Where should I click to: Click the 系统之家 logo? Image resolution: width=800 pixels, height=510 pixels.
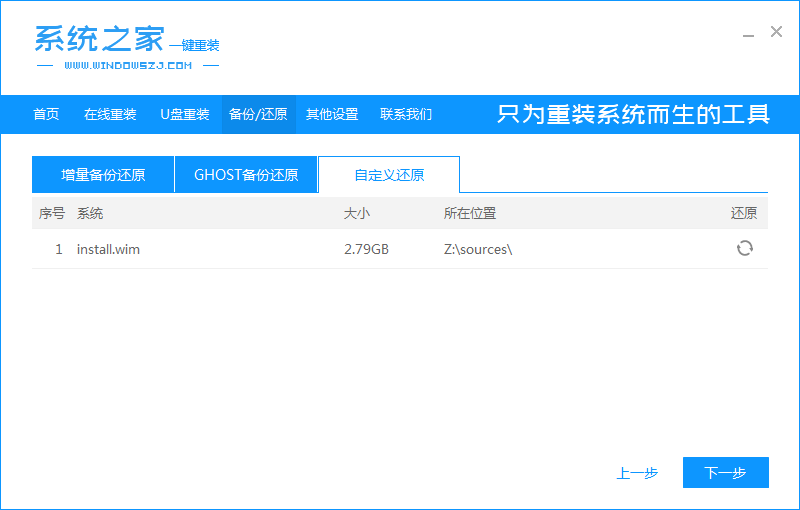click(x=96, y=39)
